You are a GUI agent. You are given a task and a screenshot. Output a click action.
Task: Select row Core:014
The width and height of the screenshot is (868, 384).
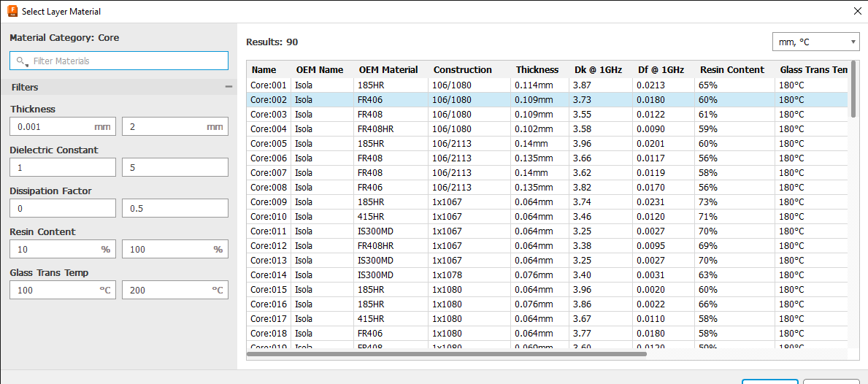tap(547, 275)
